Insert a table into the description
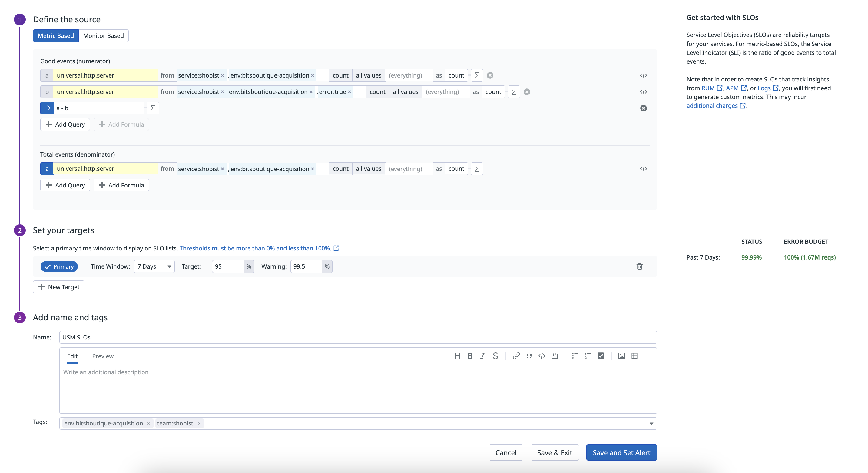The width and height of the screenshot is (868, 473). click(634, 356)
